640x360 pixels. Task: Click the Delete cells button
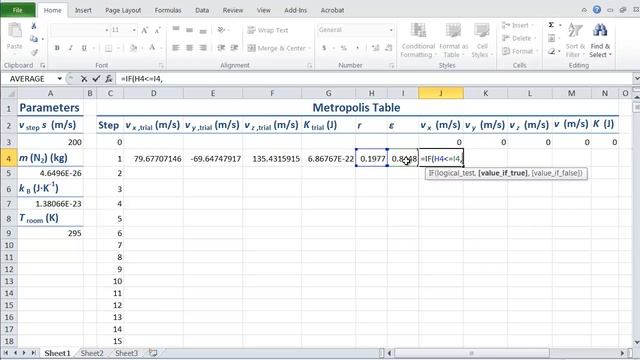pos(518,38)
